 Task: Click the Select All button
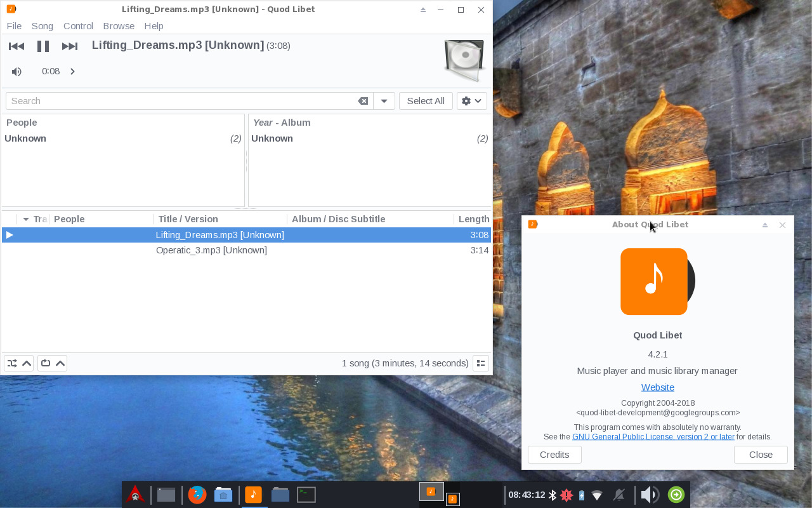[x=426, y=101]
